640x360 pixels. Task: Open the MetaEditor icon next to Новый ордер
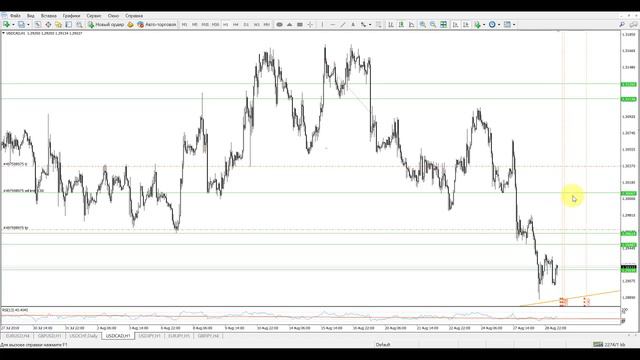(x=130, y=24)
